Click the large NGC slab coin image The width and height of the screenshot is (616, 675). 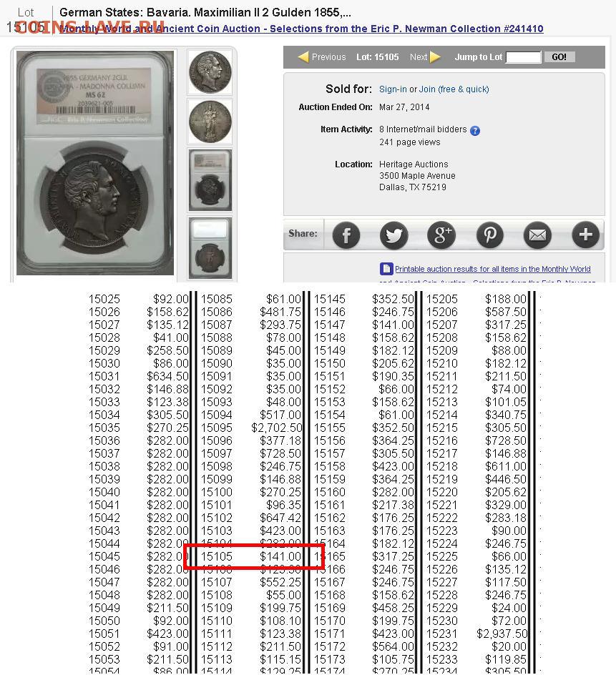click(95, 163)
